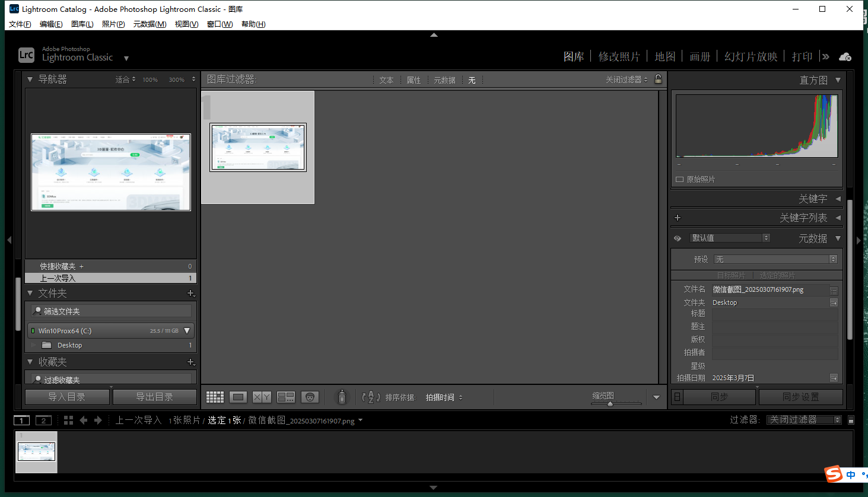This screenshot has height=497, width=868.
Task: Toggle the A-Z sort direction icon
Action: (x=370, y=397)
